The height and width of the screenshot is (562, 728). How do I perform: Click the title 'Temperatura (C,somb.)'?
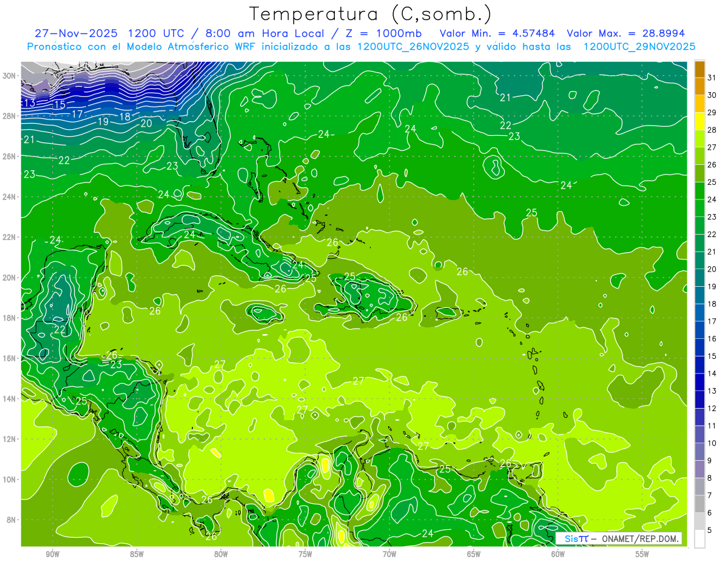point(371,14)
